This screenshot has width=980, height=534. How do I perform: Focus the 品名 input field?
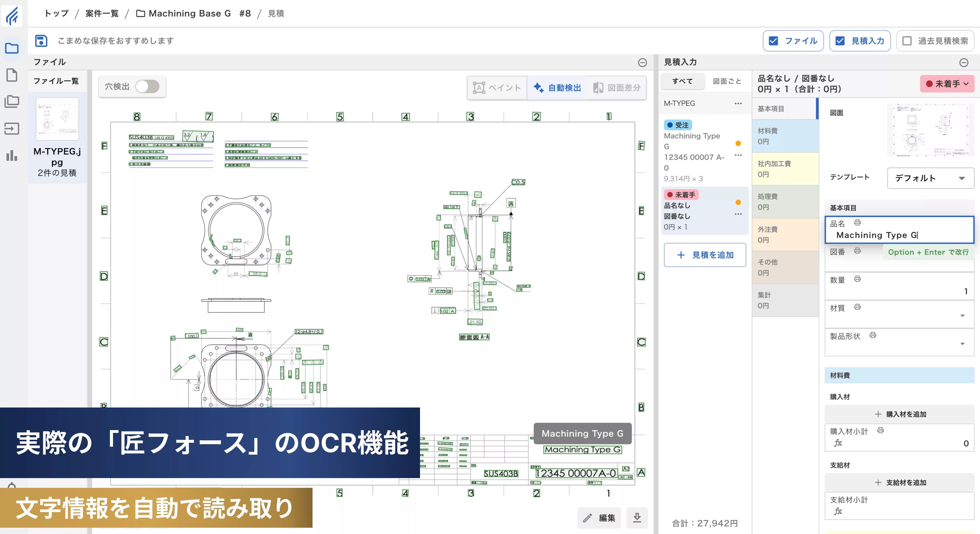tap(899, 230)
